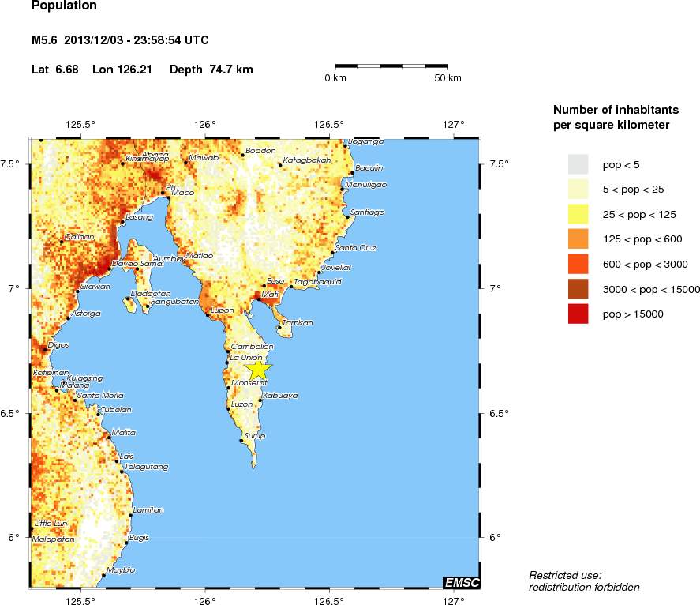Click the 'Kulagsing' town label
This screenshot has width=700, height=605.
(x=84, y=378)
